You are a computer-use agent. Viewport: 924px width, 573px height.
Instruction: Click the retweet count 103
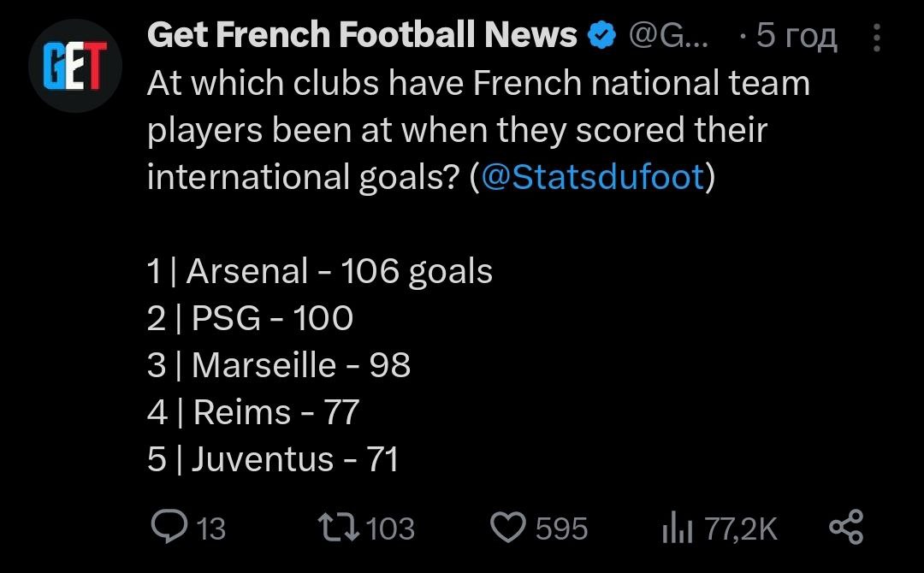[x=390, y=529]
